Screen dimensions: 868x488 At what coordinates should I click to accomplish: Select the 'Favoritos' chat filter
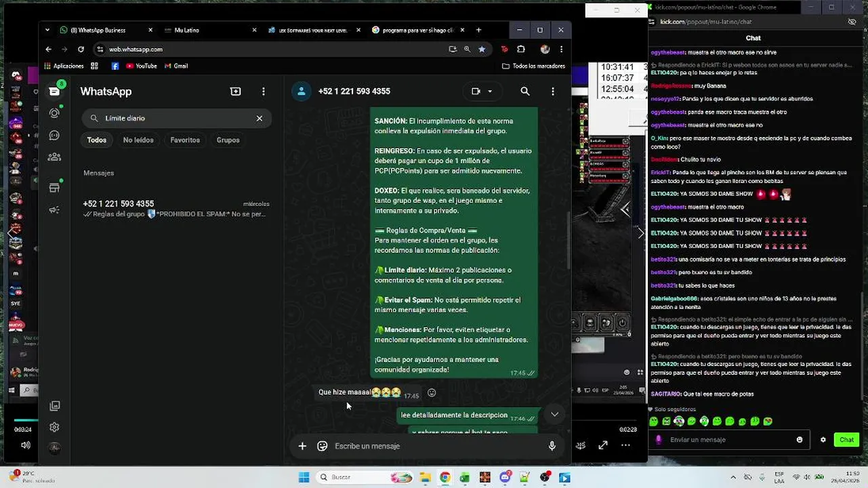coord(185,140)
